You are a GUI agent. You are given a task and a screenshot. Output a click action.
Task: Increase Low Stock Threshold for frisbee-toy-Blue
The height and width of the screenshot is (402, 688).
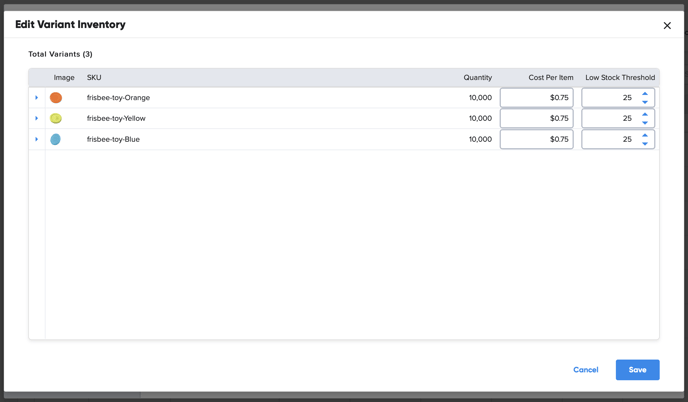pyautogui.click(x=645, y=135)
